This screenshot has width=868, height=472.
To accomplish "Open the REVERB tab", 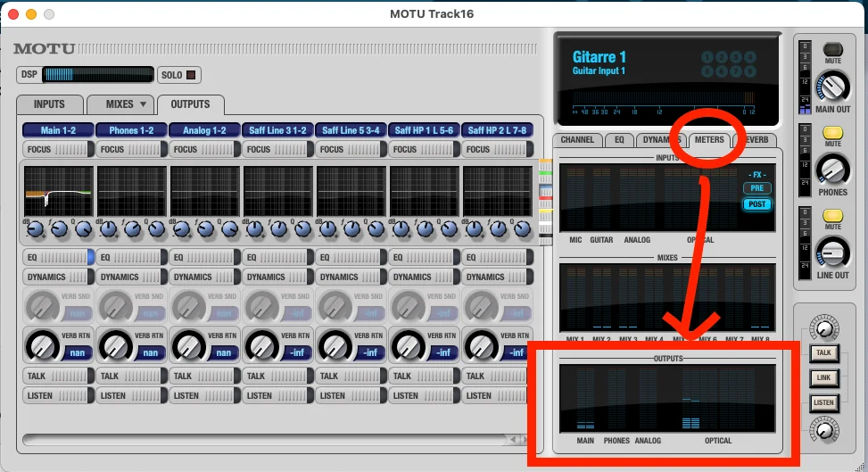I will coord(756,139).
